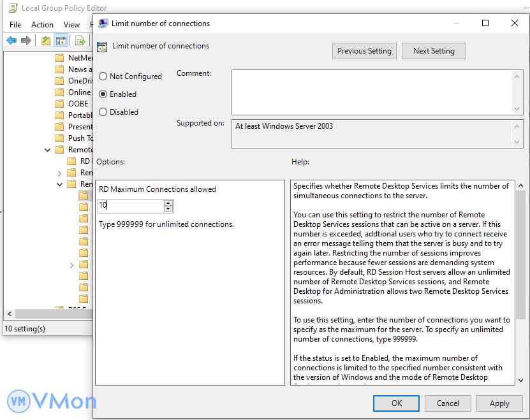Click the Up one level folder icon

[x=46, y=41]
